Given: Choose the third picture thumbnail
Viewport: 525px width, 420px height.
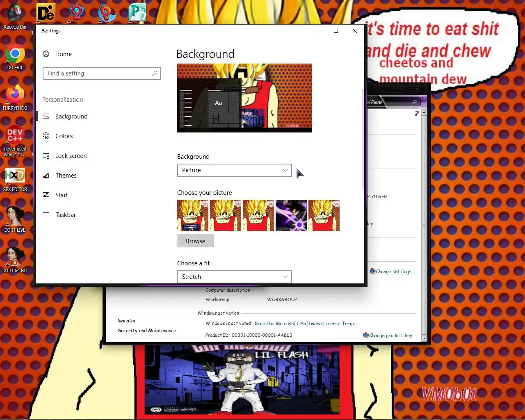Looking at the screenshot, I should tap(258, 215).
